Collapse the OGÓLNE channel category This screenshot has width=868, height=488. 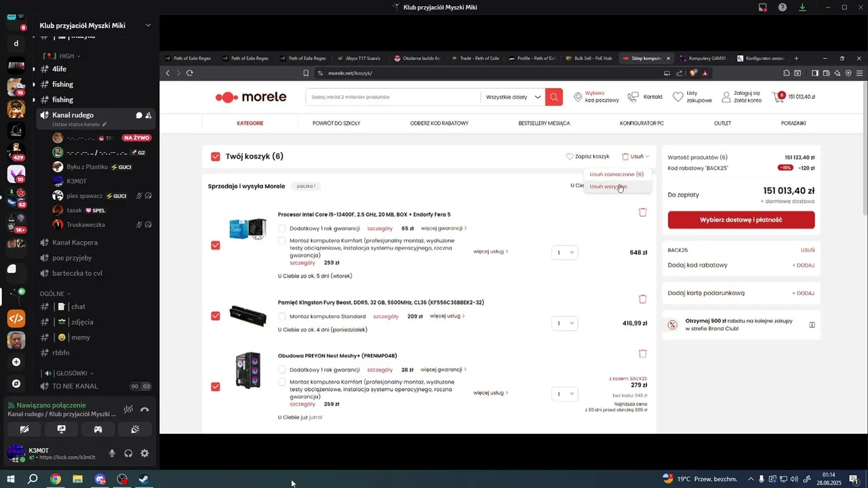pyautogui.click(x=55, y=293)
